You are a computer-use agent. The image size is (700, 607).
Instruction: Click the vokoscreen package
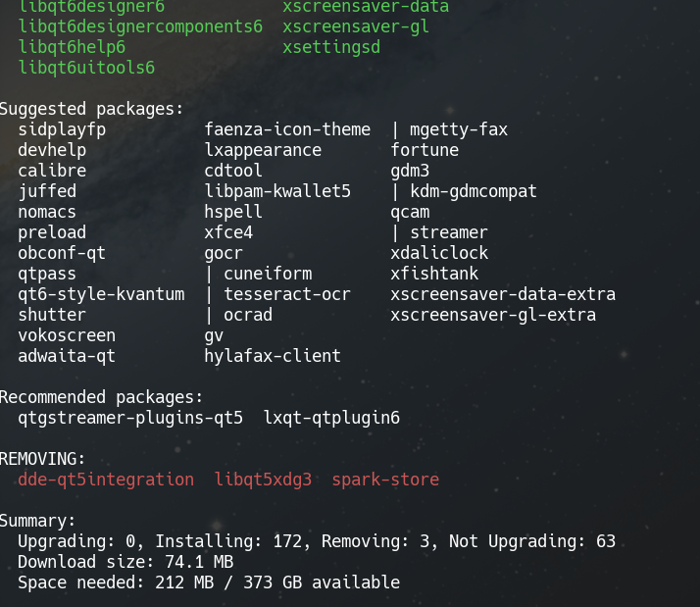click(x=67, y=335)
